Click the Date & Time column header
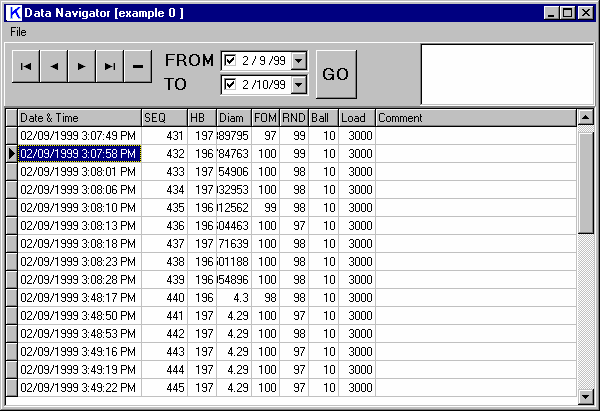The width and height of the screenshot is (600, 411). pyautogui.click(x=78, y=118)
